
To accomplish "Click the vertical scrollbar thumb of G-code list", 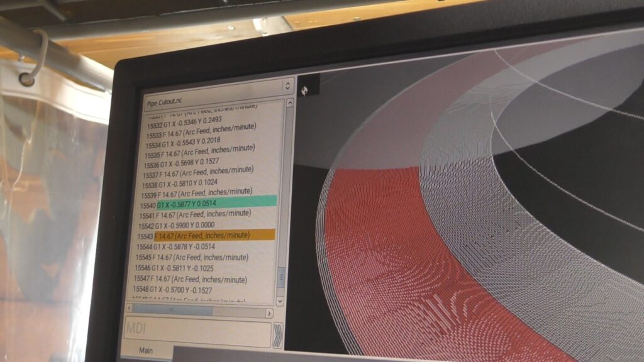I will tap(281, 278).
